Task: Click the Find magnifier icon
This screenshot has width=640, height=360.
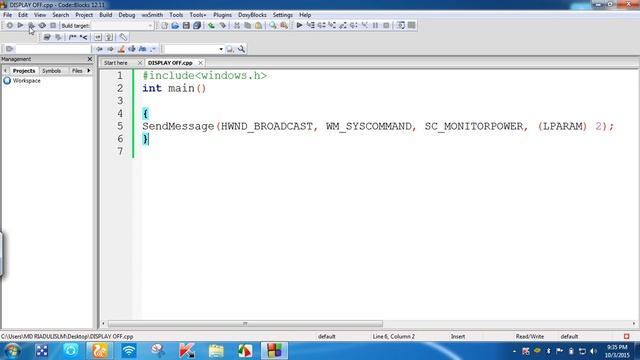Action: pos(273,25)
